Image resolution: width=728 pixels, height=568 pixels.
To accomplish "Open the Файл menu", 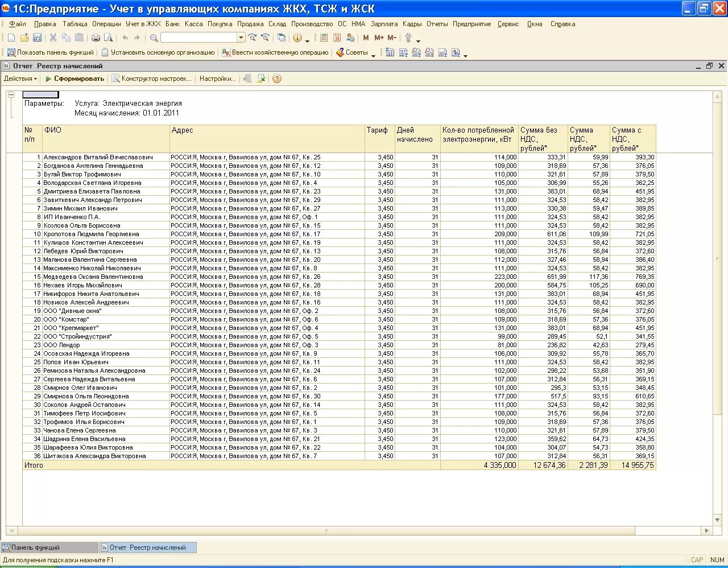I will pyautogui.click(x=18, y=24).
